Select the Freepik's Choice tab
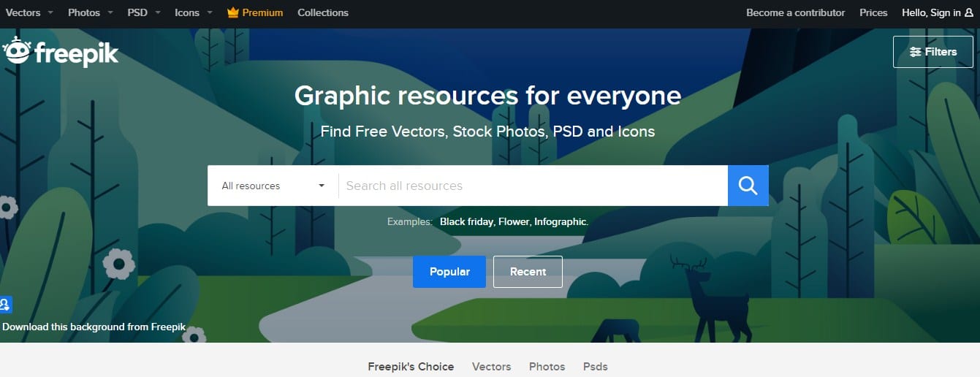This screenshot has height=377, width=980. click(x=411, y=367)
